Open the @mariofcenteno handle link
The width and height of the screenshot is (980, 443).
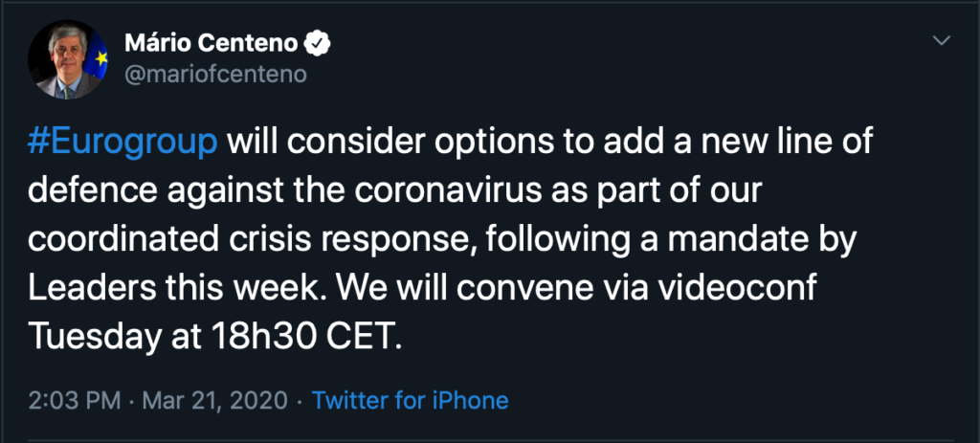click(215, 75)
